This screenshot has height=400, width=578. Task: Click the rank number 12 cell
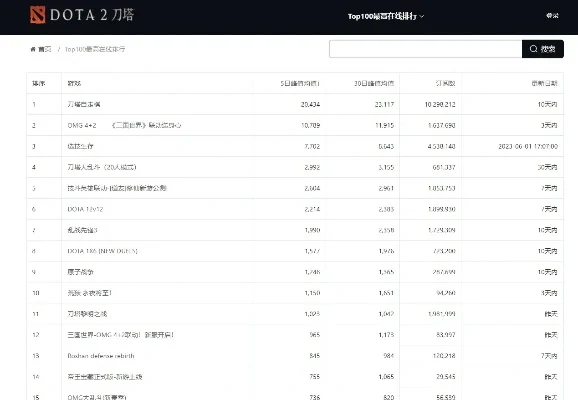pos(36,335)
